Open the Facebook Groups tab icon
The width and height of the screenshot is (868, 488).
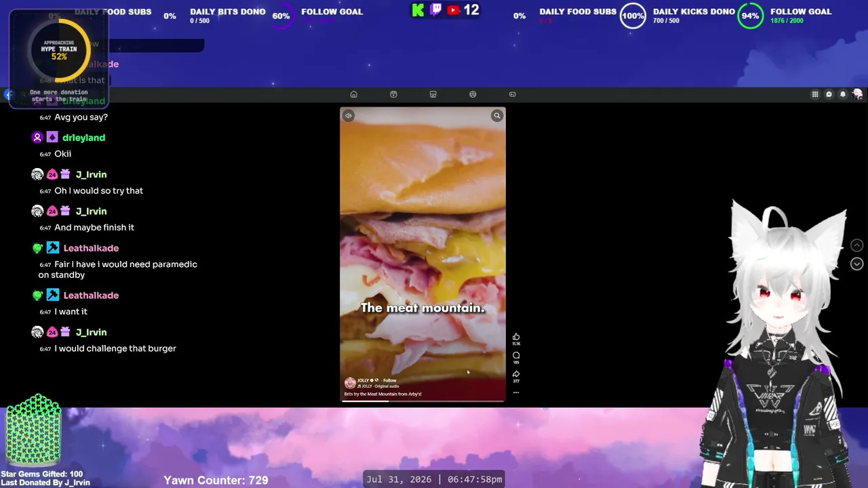(473, 94)
